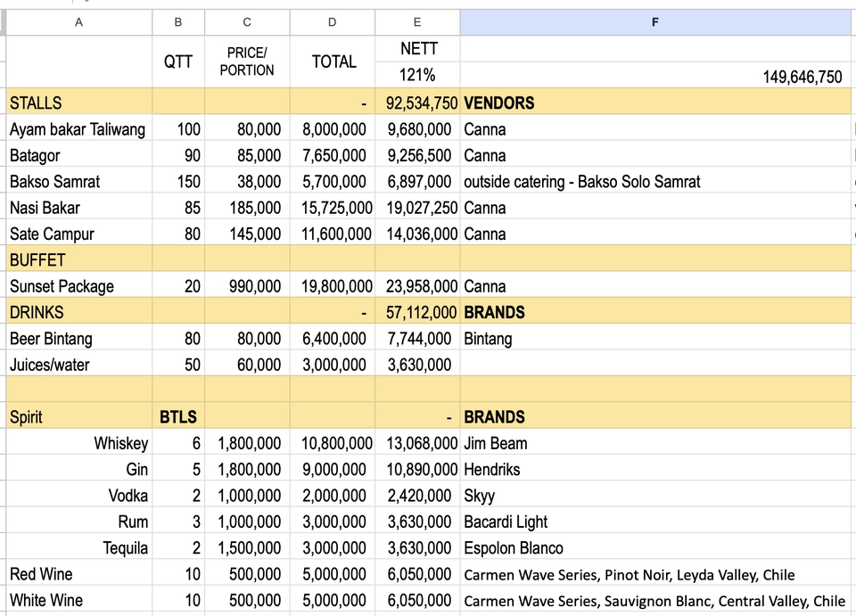This screenshot has width=856, height=616.
Task: Click the QTT header cell
Action: coord(178,62)
